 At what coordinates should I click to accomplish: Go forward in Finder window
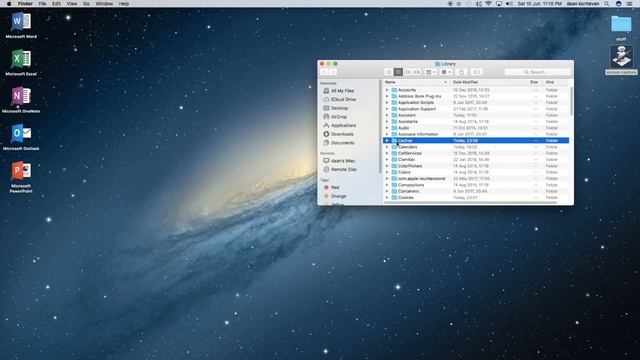pyautogui.click(x=333, y=72)
